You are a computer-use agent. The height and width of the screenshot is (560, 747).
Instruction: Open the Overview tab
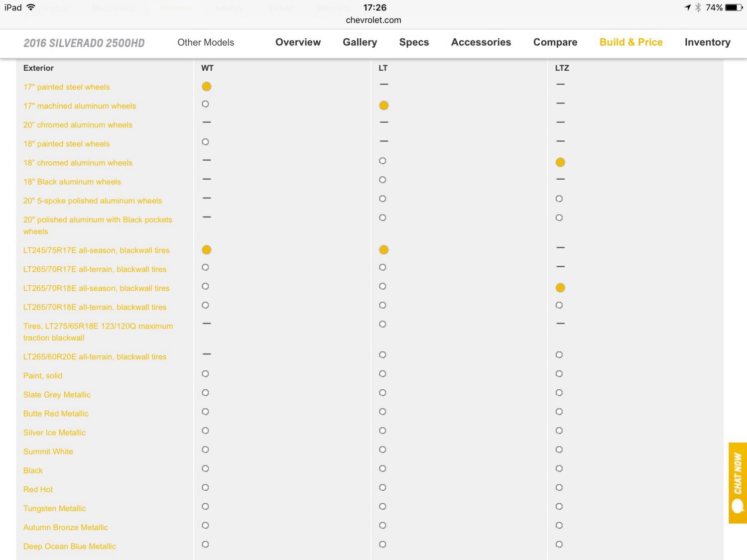pyautogui.click(x=298, y=42)
